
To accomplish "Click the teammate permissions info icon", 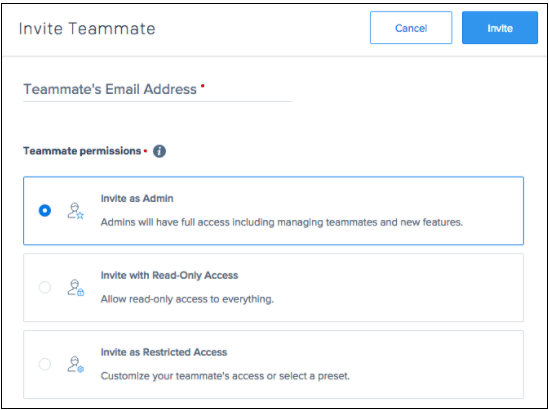I will [x=159, y=152].
